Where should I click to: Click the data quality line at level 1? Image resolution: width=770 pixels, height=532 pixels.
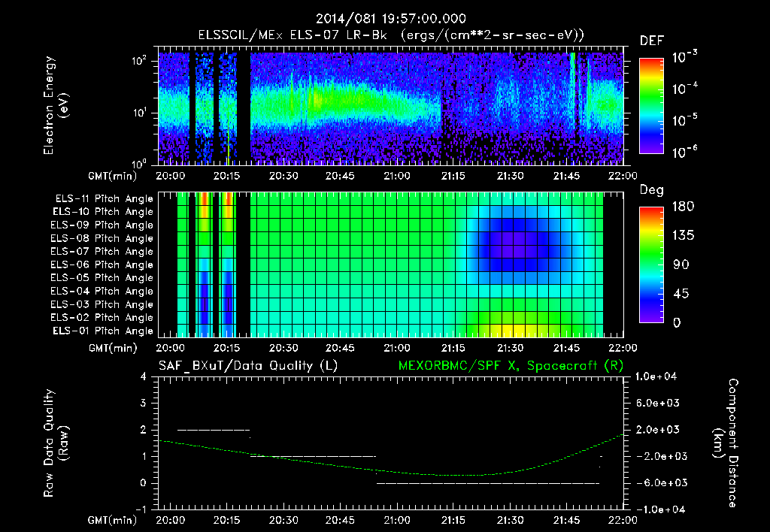(314, 456)
